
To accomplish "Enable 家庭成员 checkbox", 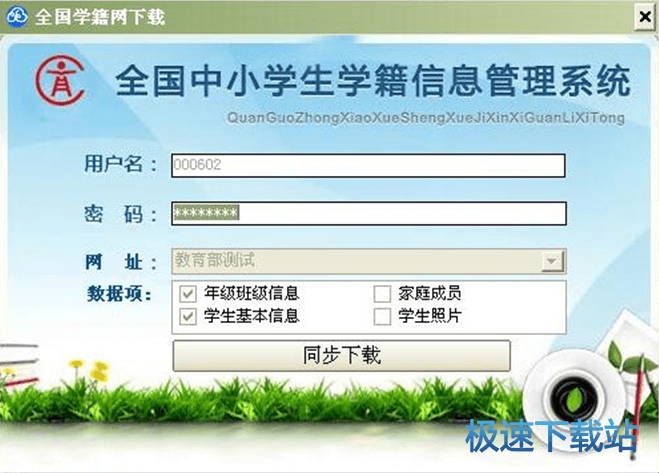I will pyautogui.click(x=382, y=293).
